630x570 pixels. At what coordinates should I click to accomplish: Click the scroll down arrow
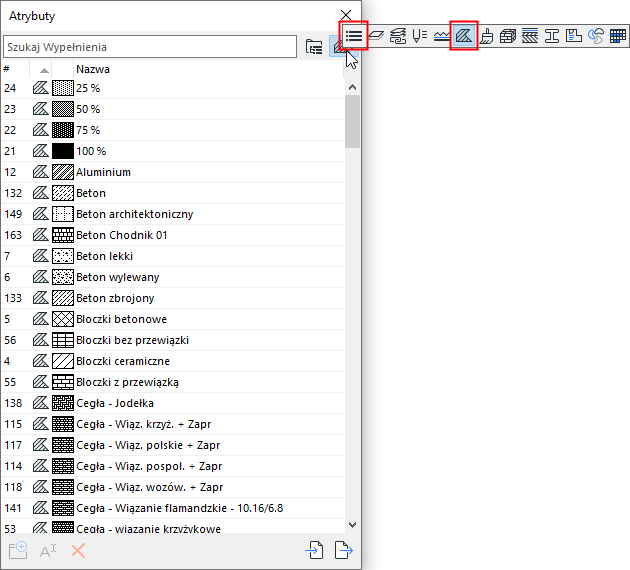tap(352, 525)
